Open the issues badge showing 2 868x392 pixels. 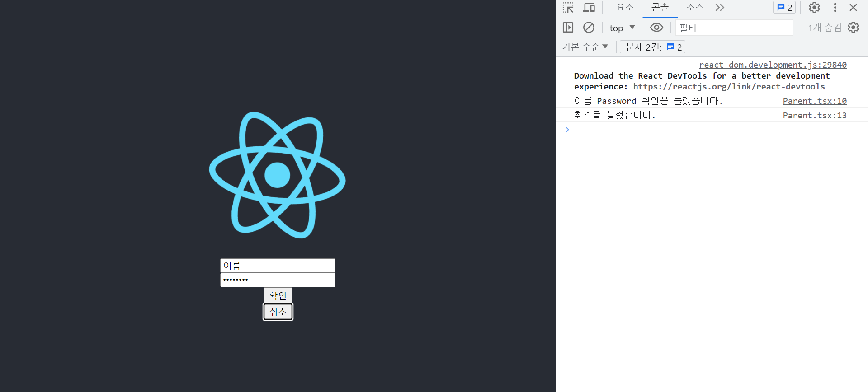pyautogui.click(x=784, y=8)
